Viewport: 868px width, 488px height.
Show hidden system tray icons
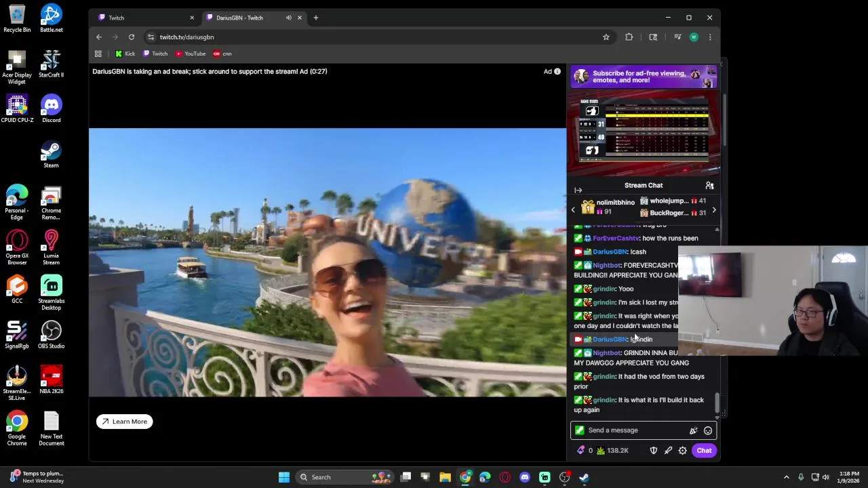[787, 477]
